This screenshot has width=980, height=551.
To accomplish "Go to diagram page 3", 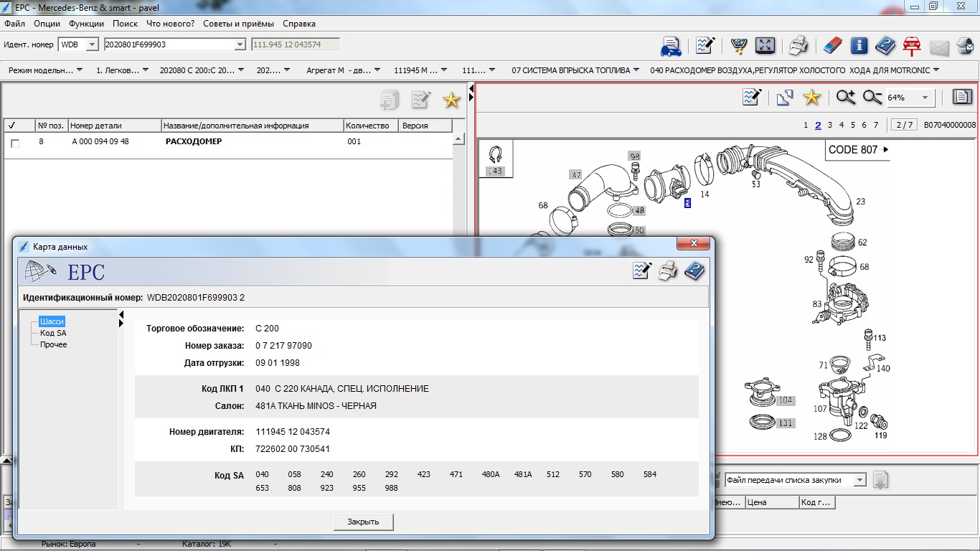I will [x=830, y=125].
